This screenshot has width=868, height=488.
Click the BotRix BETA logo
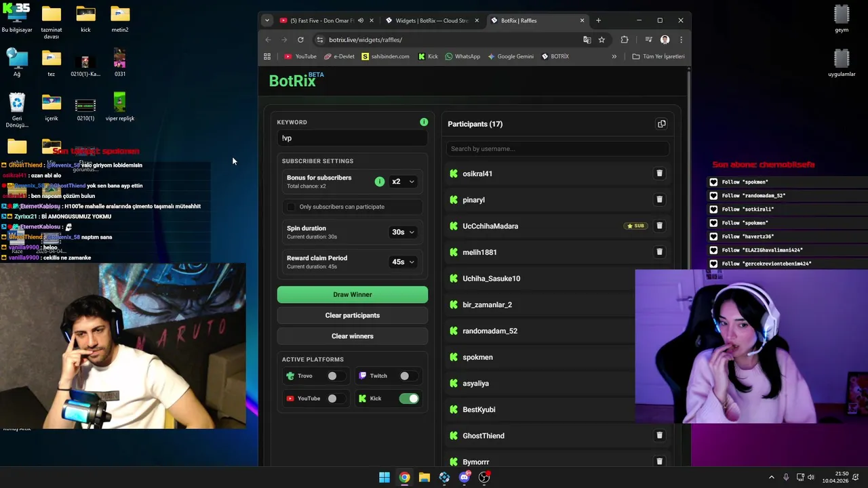(x=296, y=80)
